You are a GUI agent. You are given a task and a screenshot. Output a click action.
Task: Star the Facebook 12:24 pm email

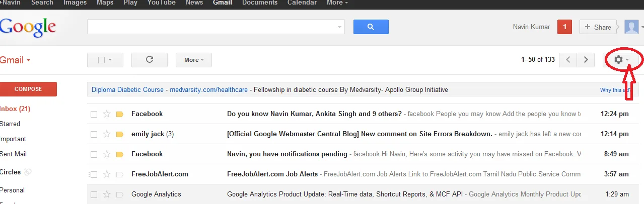click(x=107, y=114)
